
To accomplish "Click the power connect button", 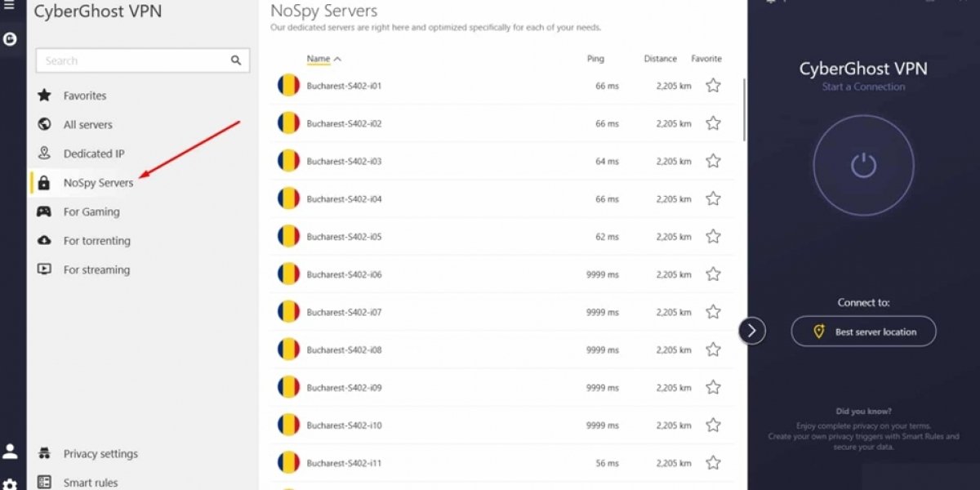I will pyautogui.click(x=863, y=166).
